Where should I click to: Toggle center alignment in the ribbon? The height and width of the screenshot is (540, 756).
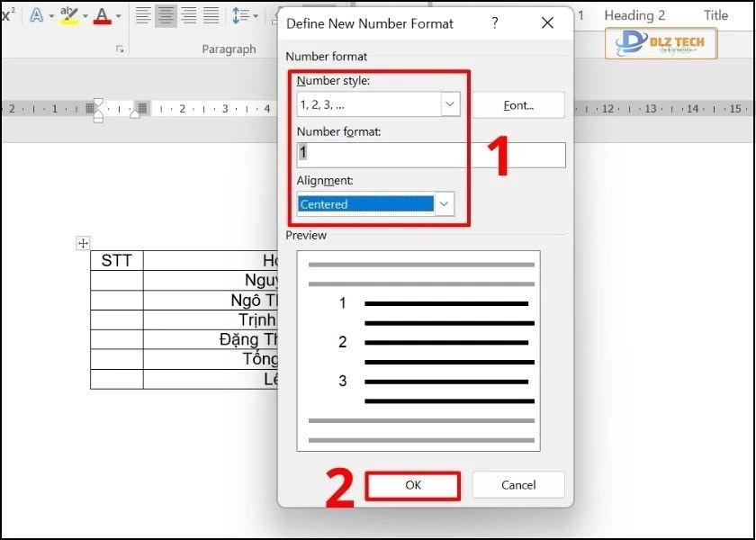point(166,15)
